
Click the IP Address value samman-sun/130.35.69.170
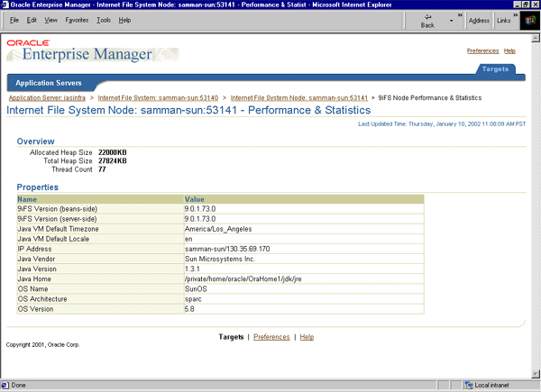pos(227,249)
